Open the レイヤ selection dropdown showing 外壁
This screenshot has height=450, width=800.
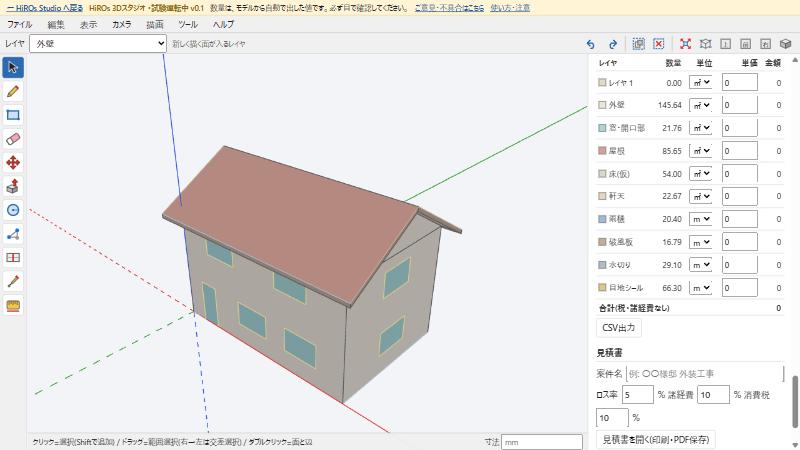click(x=98, y=44)
